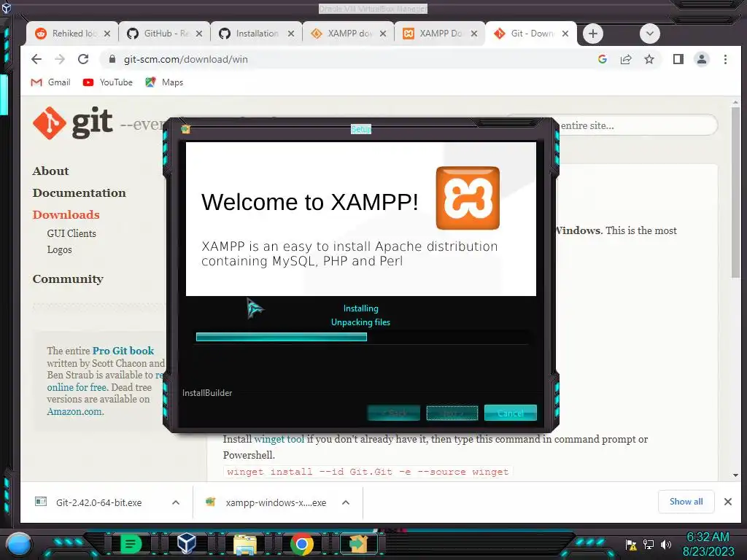Viewport: 747px width, 560px height.
Task: Open the green notes app on taskbar
Action: pyautogui.click(x=131, y=544)
